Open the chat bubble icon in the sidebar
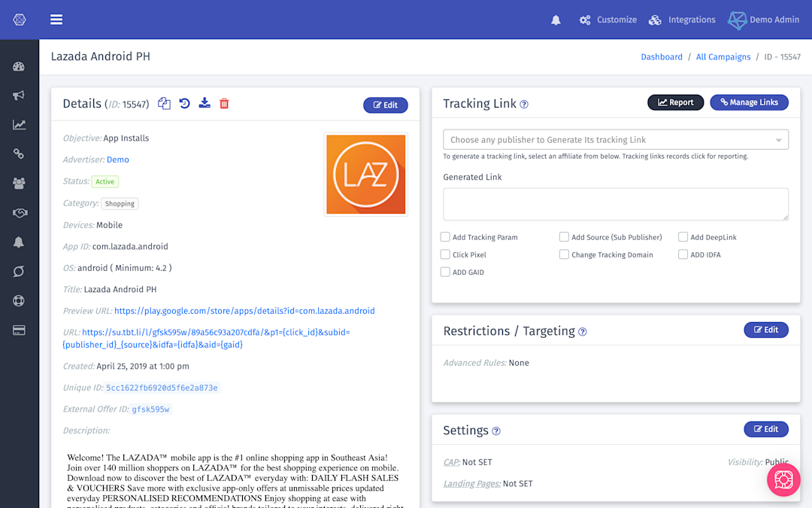The image size is (812, 508). coord(19,272)
